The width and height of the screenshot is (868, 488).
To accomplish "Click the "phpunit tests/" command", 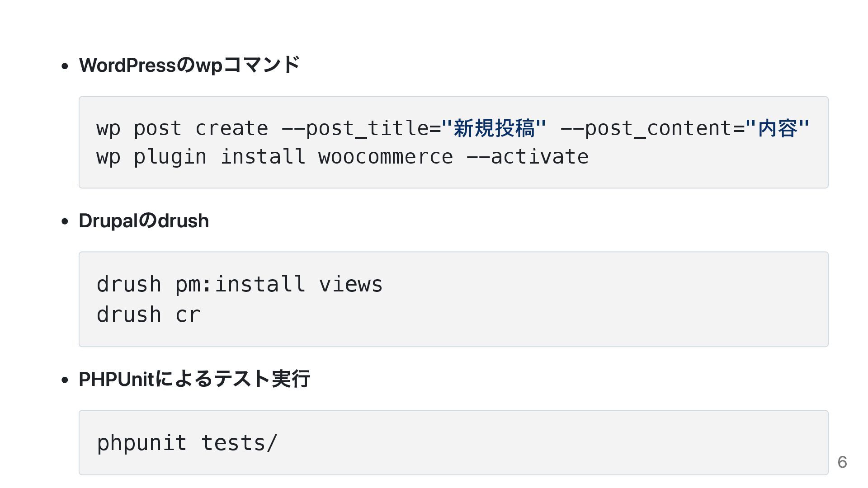I will (187, 443).
